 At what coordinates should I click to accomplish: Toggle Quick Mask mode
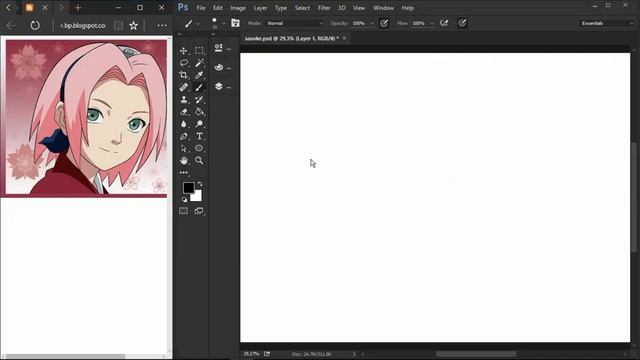(184, 211)
